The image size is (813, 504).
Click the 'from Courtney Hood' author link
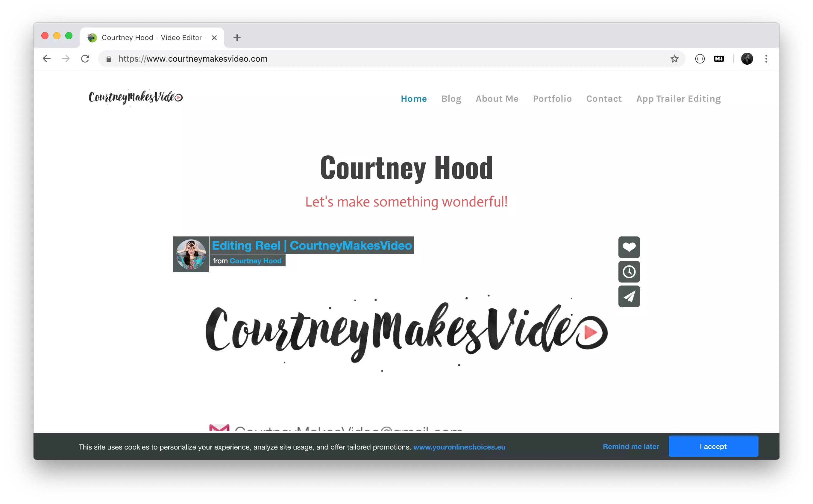(x=255, y=261)
